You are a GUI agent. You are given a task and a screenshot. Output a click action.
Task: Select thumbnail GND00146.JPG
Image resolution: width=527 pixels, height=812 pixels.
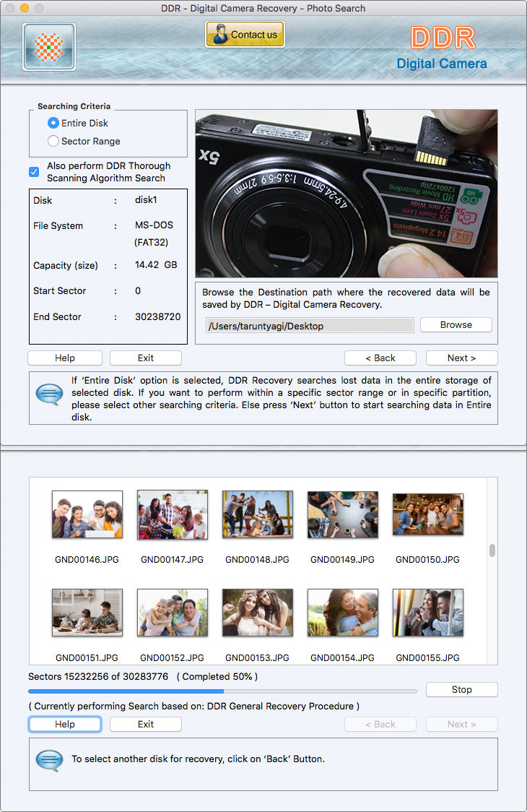[x=87, y=515]
